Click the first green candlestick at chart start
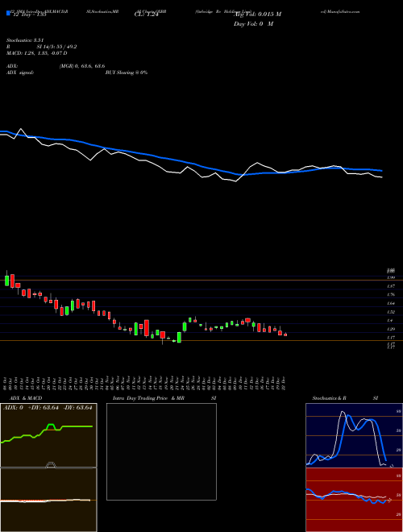This screenshot has width=403, height=532. [x=6, y=281]
